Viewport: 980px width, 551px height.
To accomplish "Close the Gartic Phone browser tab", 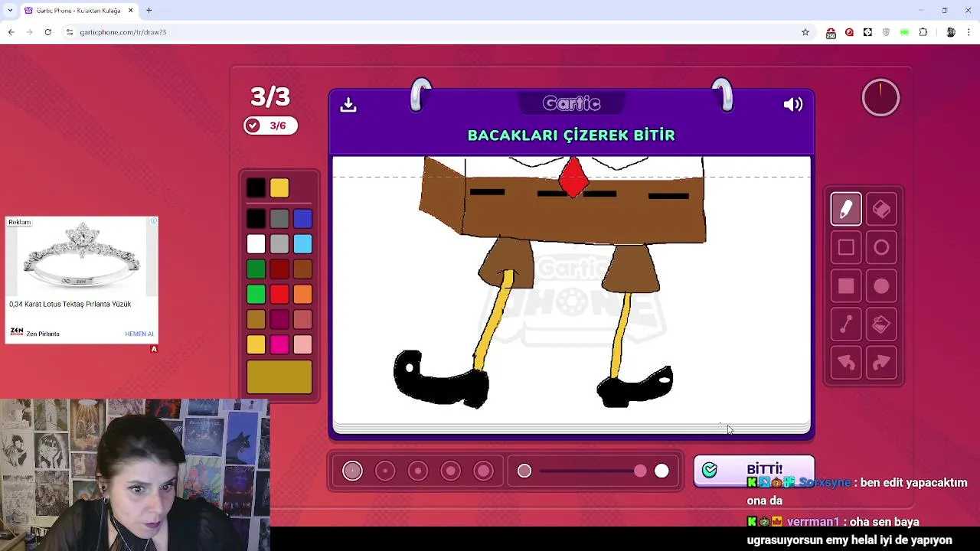I will [130, 11].
